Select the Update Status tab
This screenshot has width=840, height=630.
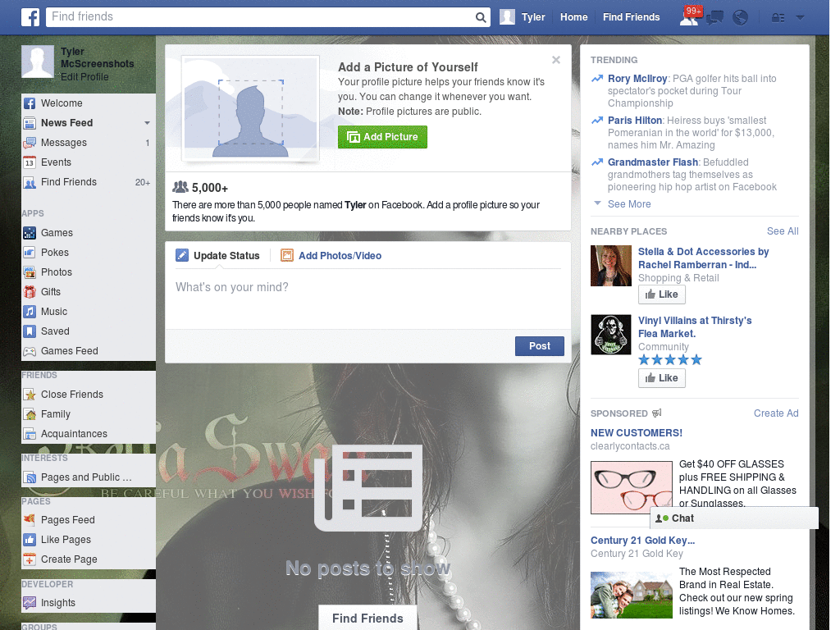click(x=226, y=256)
